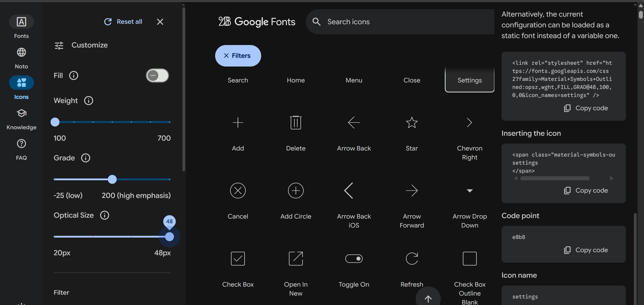Select the Settings icon tile
644x305 pixels.
tap(469, 80)
